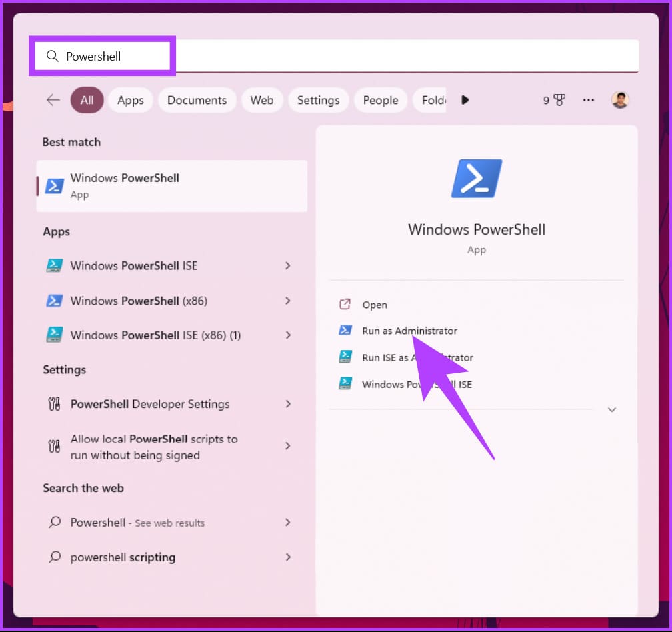
Task: Click search icon beside Powershell web results
Action: tap(55, 522)
